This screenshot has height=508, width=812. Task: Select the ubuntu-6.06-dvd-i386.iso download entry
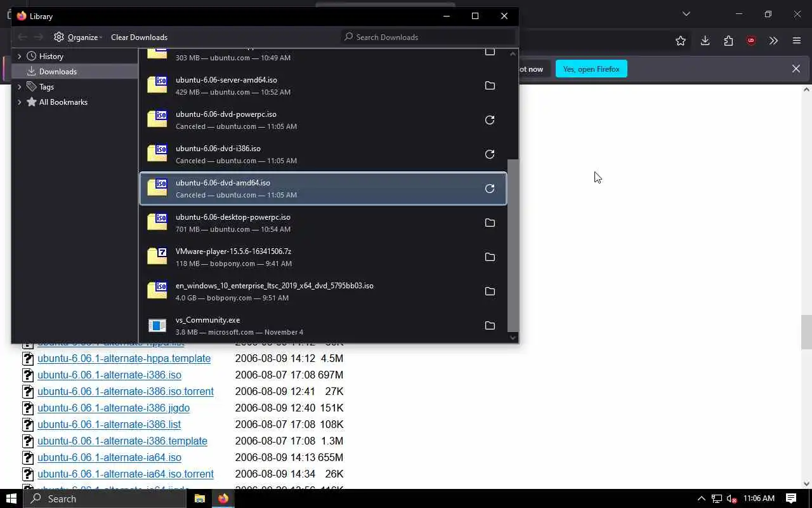click(323, 154)
